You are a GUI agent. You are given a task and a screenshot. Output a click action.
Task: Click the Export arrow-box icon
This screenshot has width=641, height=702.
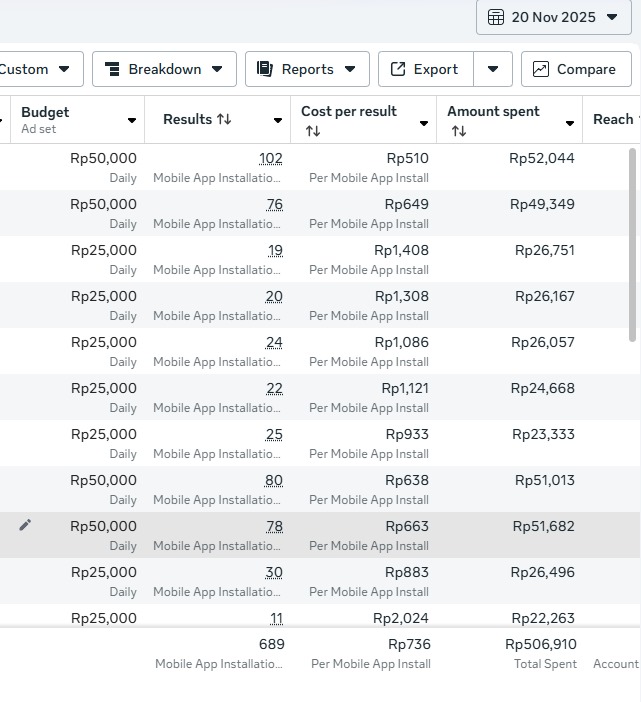click(x=398, y=69)
